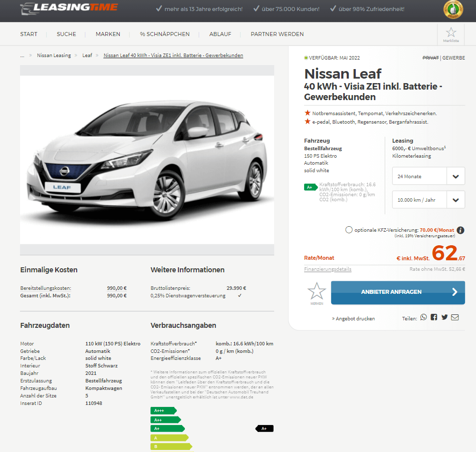Click the gold satisfaction seal badge

click(x=453, y=10)
